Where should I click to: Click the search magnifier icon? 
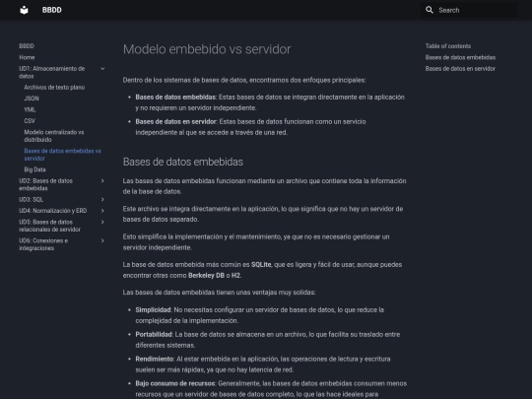point(430,10)
